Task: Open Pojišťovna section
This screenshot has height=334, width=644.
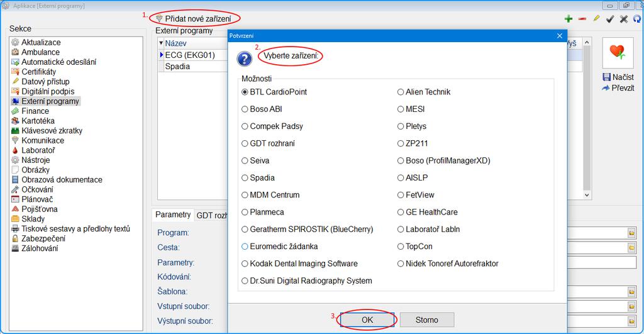Action: pyautogui.click(x=35, y=209)
